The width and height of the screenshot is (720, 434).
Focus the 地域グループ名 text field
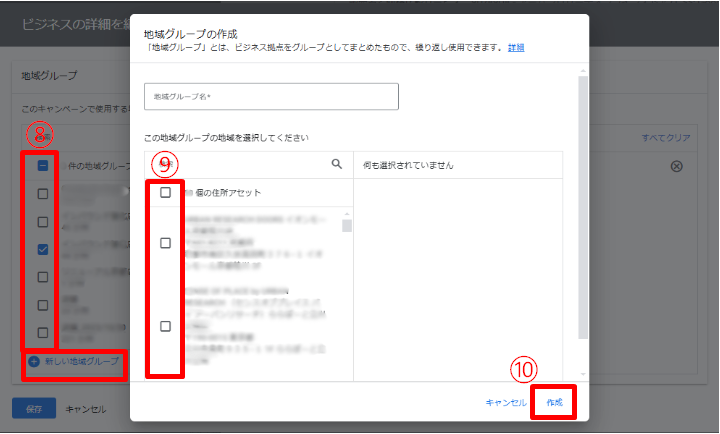click(271, 96)
